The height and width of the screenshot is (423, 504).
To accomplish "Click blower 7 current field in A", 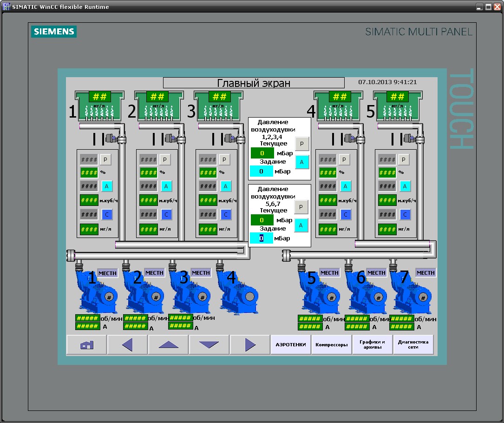I will point(401,327).
